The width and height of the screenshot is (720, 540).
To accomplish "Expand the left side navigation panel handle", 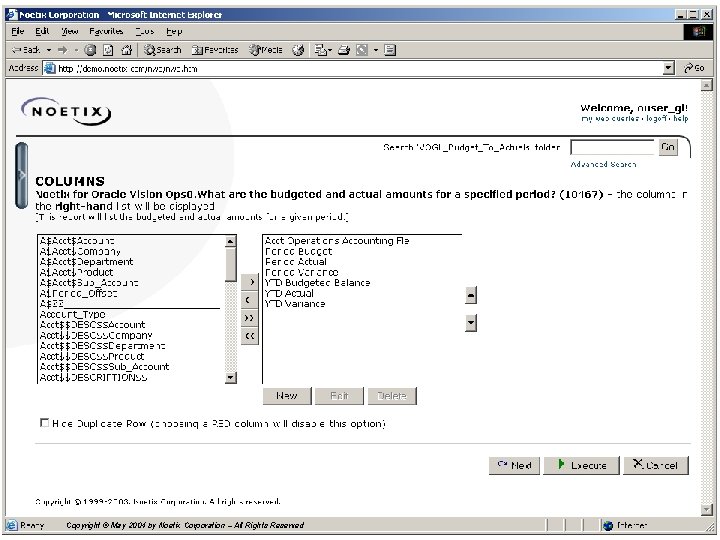I will 21,175.
